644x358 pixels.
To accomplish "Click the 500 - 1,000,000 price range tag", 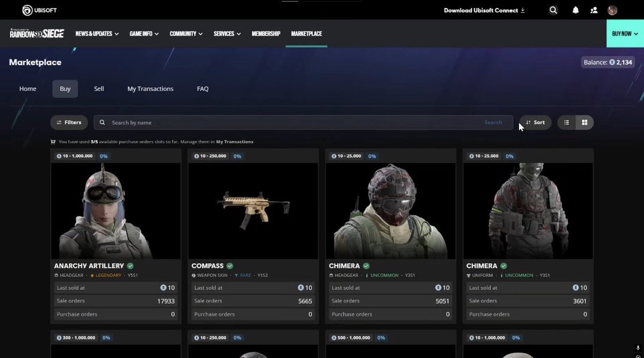I will tap(351, 338).
